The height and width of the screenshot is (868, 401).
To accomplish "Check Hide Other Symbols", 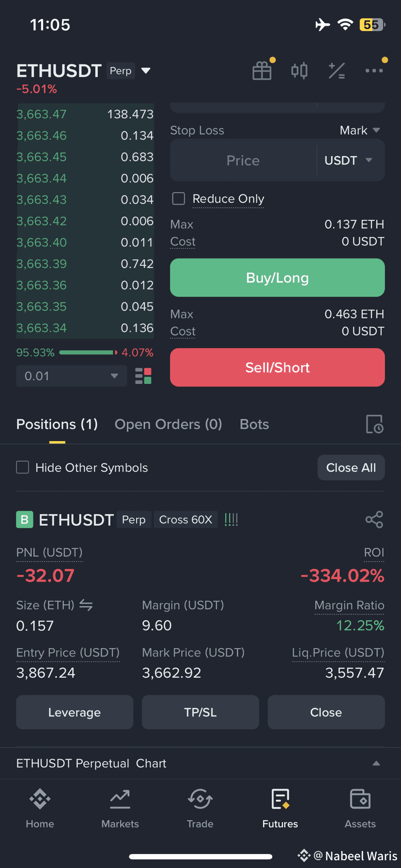I will [x=23, y=467].
